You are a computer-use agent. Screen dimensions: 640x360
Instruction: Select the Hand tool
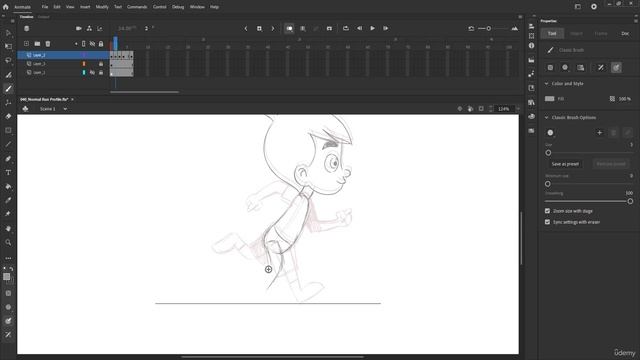(8, 229)
